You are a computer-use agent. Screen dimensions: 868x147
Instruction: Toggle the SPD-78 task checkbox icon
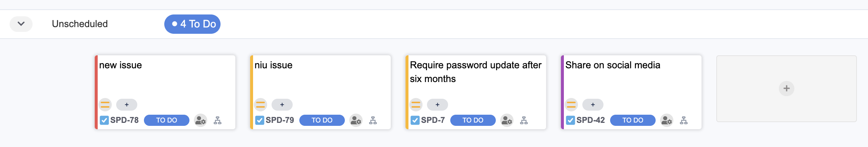[104, 120]
